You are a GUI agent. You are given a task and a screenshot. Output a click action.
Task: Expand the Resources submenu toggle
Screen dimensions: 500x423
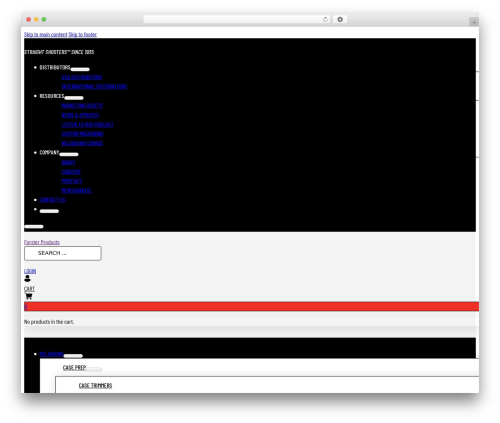74,98
